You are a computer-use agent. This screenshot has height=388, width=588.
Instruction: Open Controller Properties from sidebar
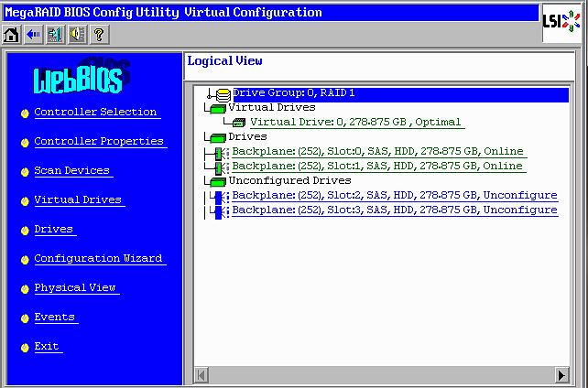[x=99, y=141]
